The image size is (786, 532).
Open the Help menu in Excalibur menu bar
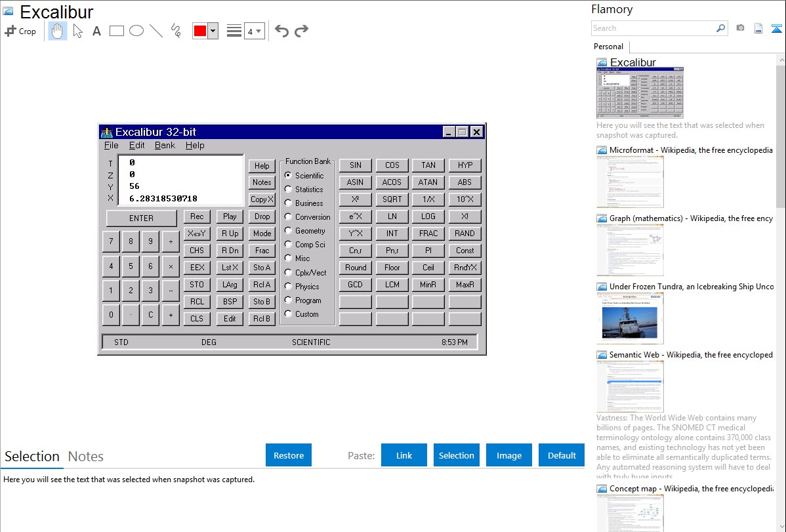pyautogui.click(x=195, y=146)
